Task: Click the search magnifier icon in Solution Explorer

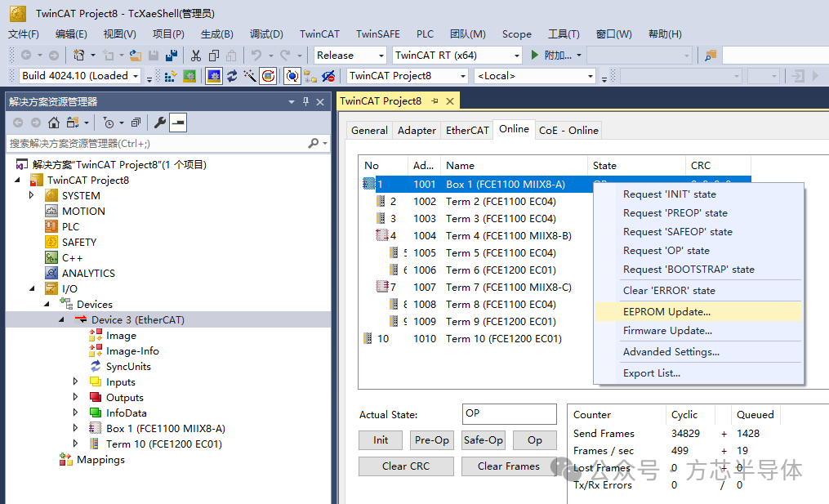Action: pos(314,143)
